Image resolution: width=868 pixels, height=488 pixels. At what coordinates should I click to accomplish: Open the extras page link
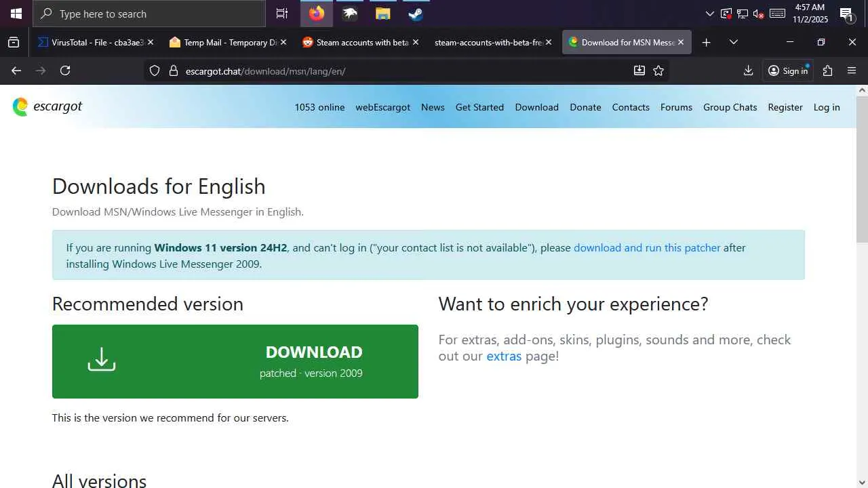(x=504, y=356)
